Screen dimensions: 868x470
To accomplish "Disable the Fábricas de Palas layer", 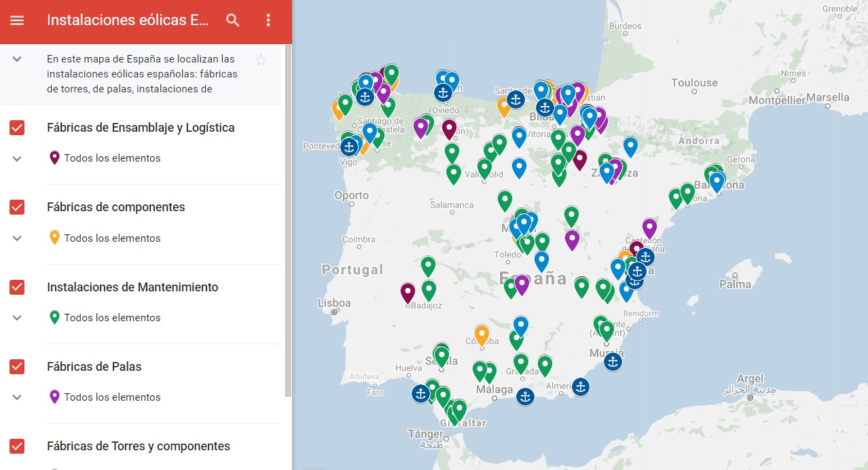I will pos(17,367).
